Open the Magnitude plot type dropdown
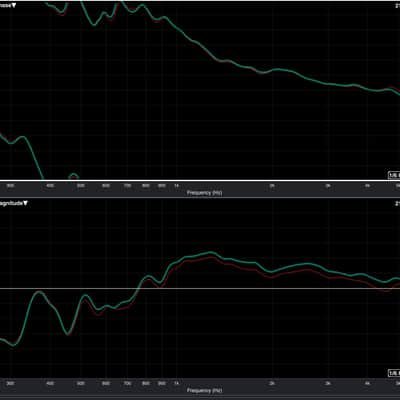 tap(14, 203)
